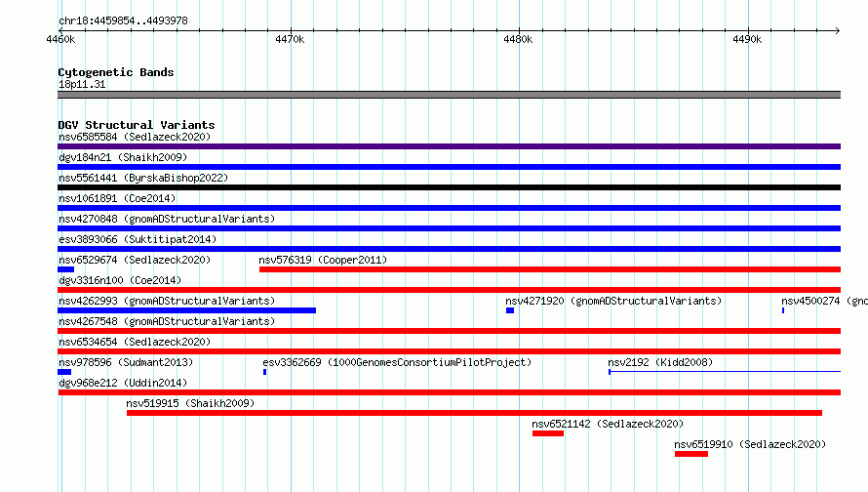This screenshot has height=492, width=868.
Task: Open nsv4270848 (gnomADStructuralVariants) label
Action: (167, 219)
